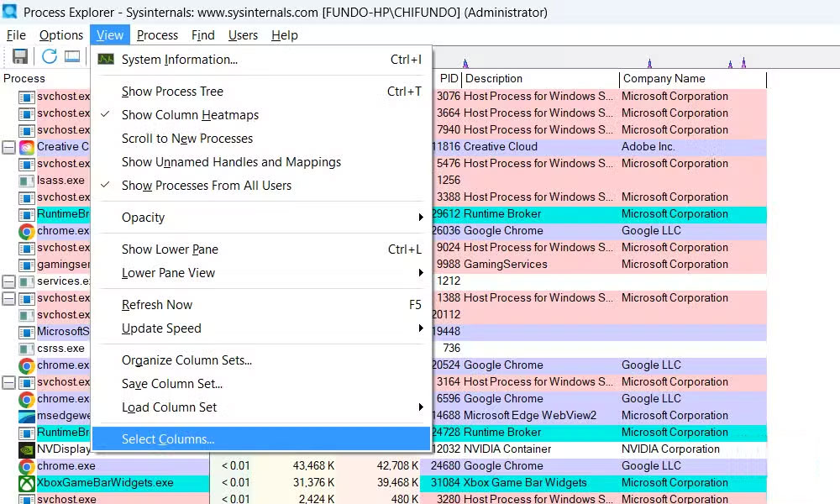Sort by the PID column header
The width and height of the screenshot is (840, 504).
point(449,78)
